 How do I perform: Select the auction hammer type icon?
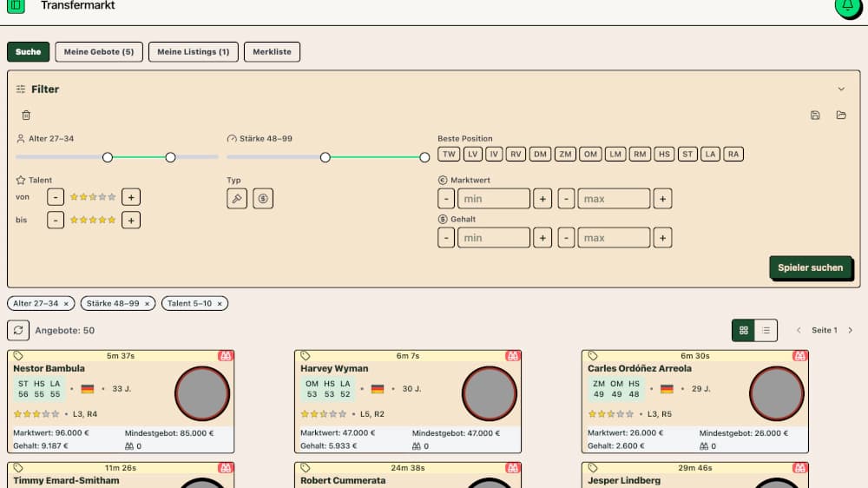click(236, 199)
